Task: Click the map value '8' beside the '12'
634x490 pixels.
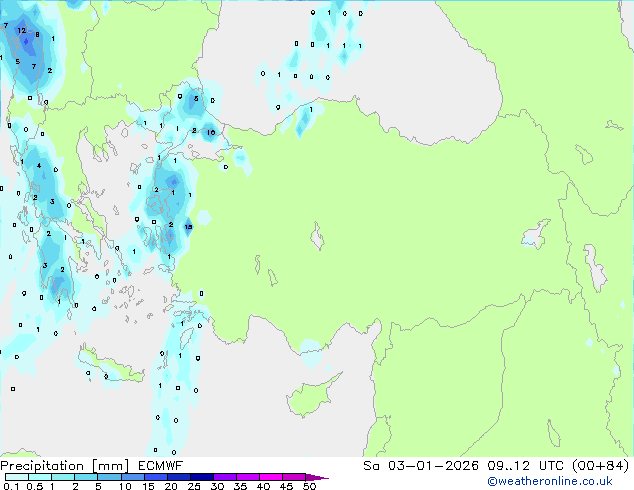Action: 37,35
